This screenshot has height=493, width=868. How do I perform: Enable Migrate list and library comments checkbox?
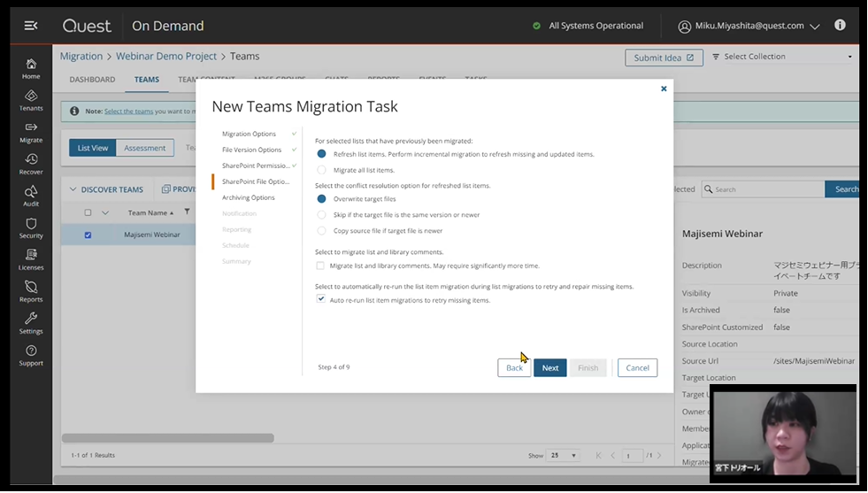tap(321, 266)
